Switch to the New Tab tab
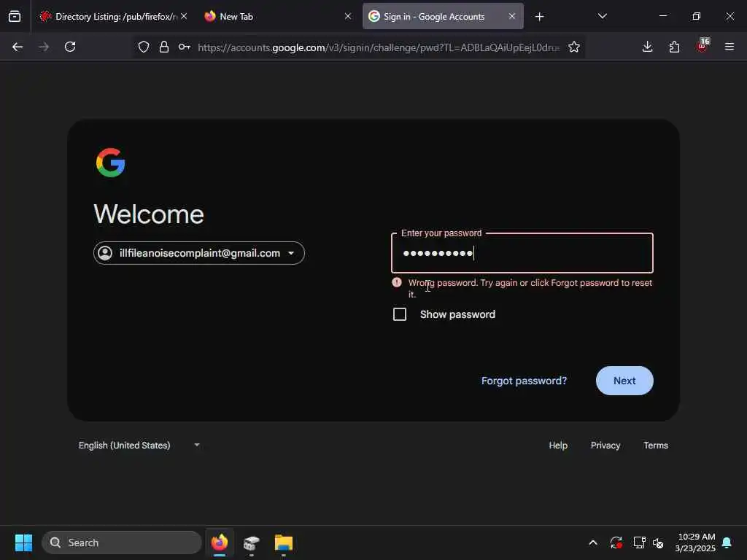 [x=278, y=16]
